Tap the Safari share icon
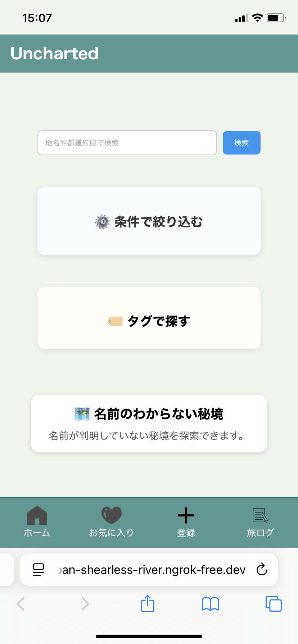 (x=147, y=603)
